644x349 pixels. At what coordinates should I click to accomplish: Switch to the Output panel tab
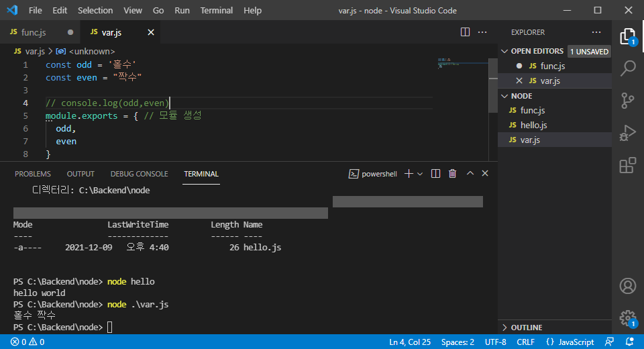click(x=80, y=174)
